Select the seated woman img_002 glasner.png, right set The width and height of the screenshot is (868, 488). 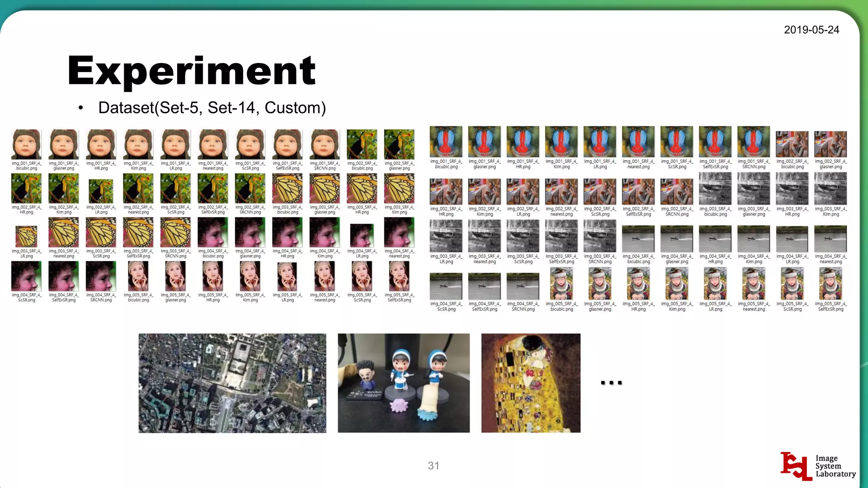pyautogui.click(x=831, y=144)
